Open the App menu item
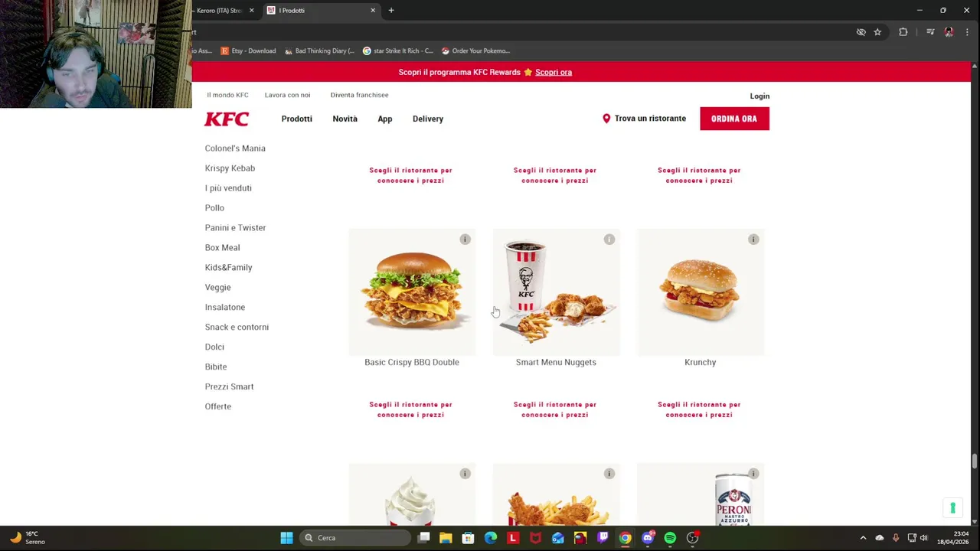 (x=384, y=119)
